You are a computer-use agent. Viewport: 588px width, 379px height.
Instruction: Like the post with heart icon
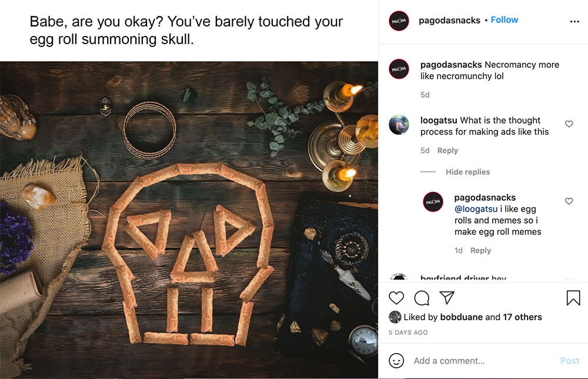(396, 298)
